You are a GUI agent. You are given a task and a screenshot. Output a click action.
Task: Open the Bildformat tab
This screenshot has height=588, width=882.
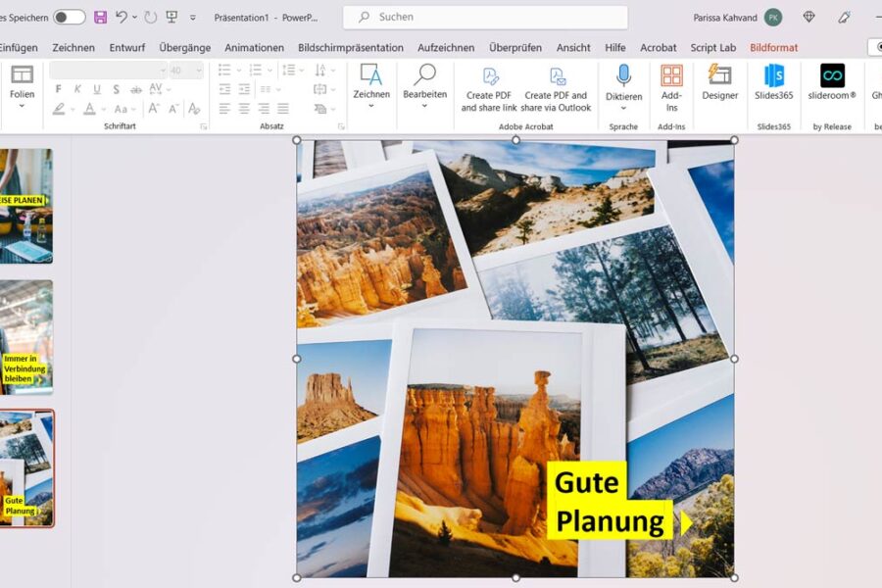(773, 47)
